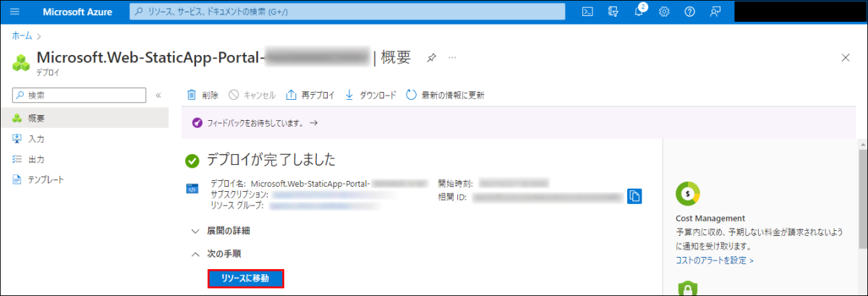Open portal settings gear

pyautogui.click(x=665, y=12)
